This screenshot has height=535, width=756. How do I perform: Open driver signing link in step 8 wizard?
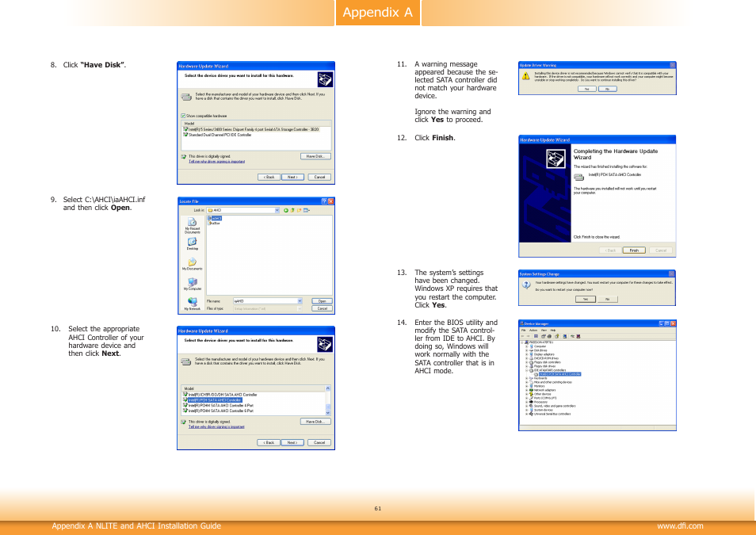pyautogui.click(x=216, y=162)
